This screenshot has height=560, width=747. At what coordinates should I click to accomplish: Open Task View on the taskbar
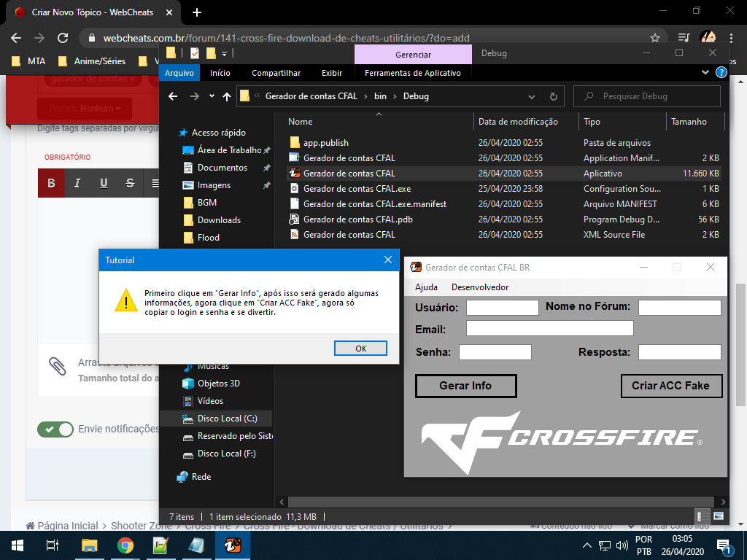click(53, 545)
